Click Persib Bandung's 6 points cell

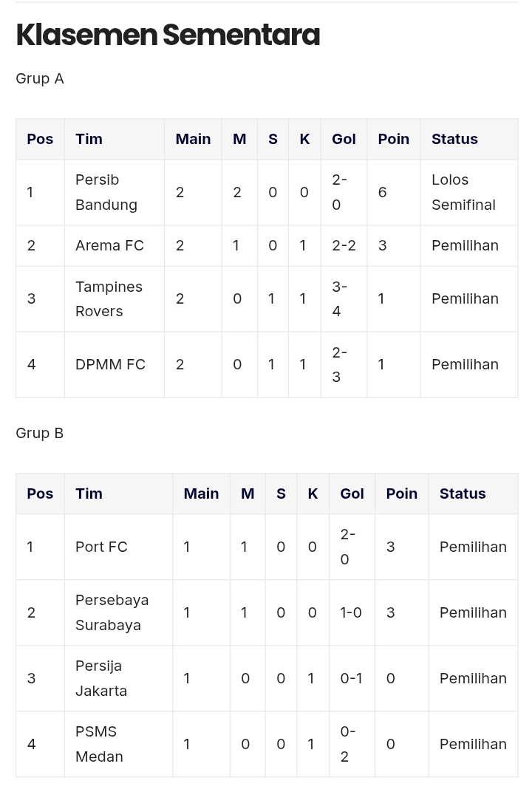394,192
